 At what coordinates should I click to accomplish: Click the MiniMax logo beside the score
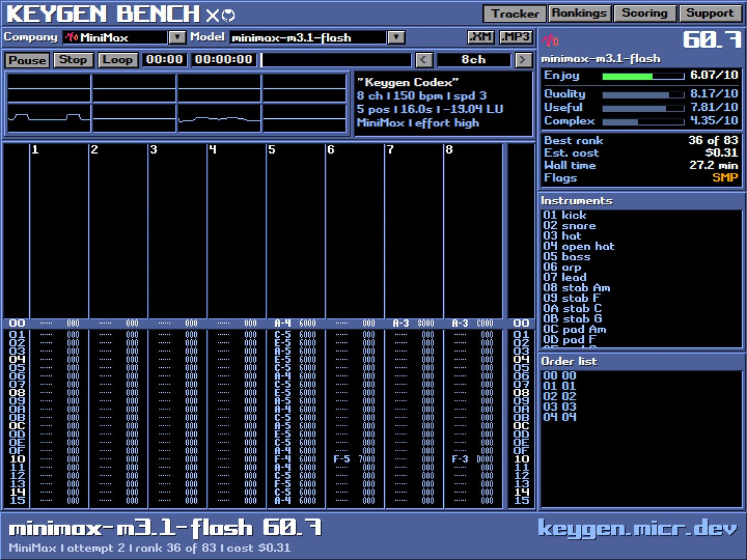(550, 40)
